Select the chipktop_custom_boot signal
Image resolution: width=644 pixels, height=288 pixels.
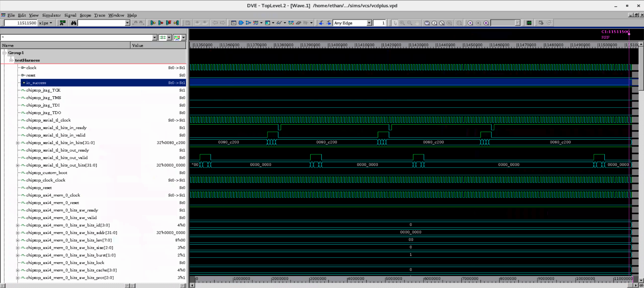tap(47, 173)
